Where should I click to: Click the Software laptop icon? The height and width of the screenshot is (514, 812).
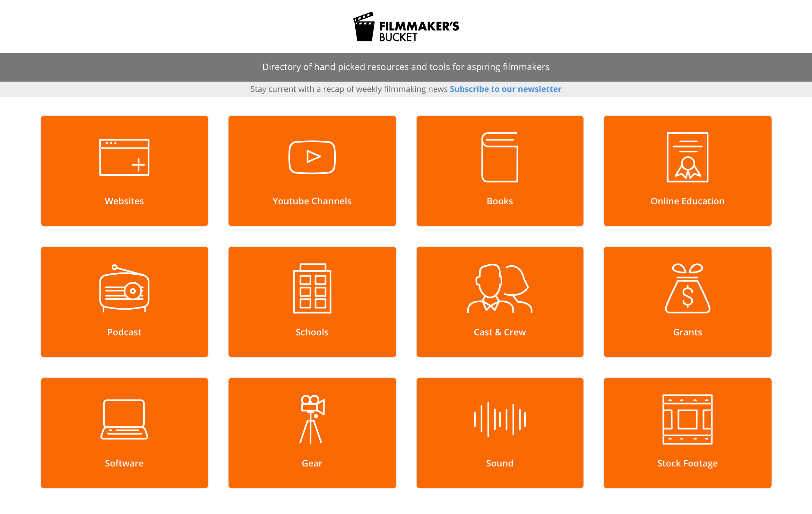pyautogui.click(x=124, y=420)
